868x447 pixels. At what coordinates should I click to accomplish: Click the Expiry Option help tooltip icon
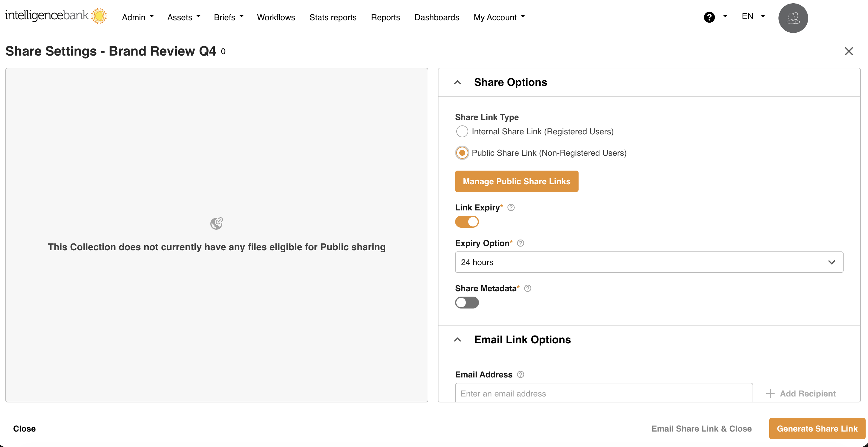click(x=520, y=243)
